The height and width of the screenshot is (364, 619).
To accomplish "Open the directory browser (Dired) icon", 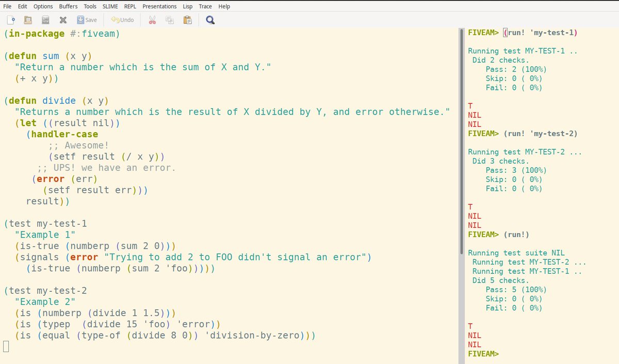I will point(45,20).
